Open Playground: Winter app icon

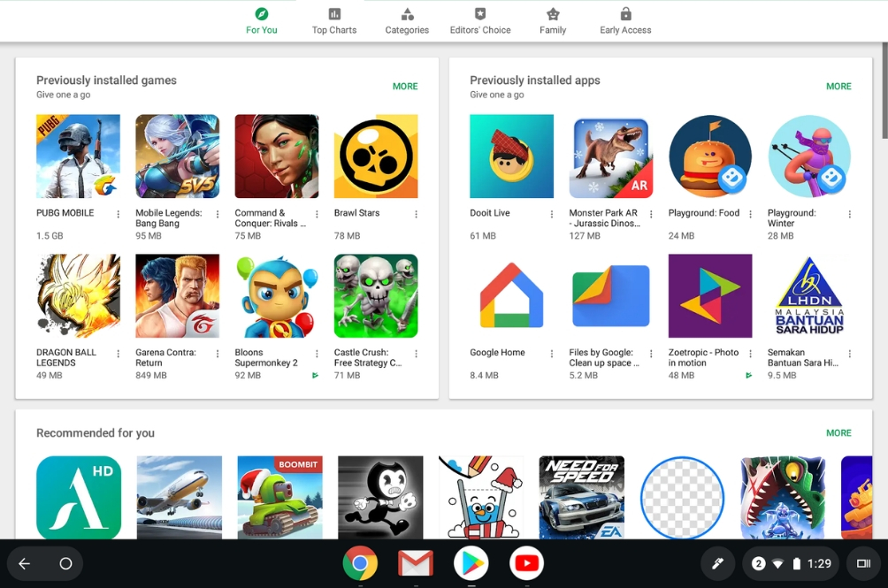pos(810,157)
